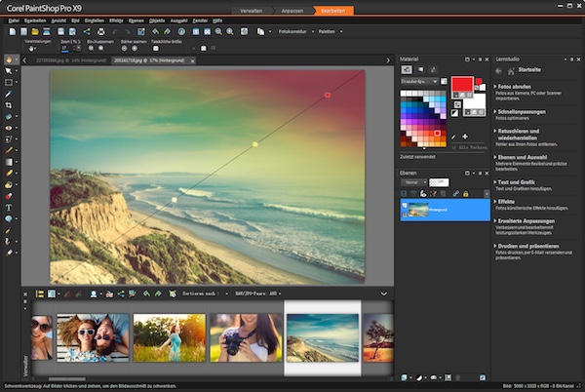This screenshot has height=392, width=585.
Task: Choose the Red Eye tool
Action: (9, 127)
